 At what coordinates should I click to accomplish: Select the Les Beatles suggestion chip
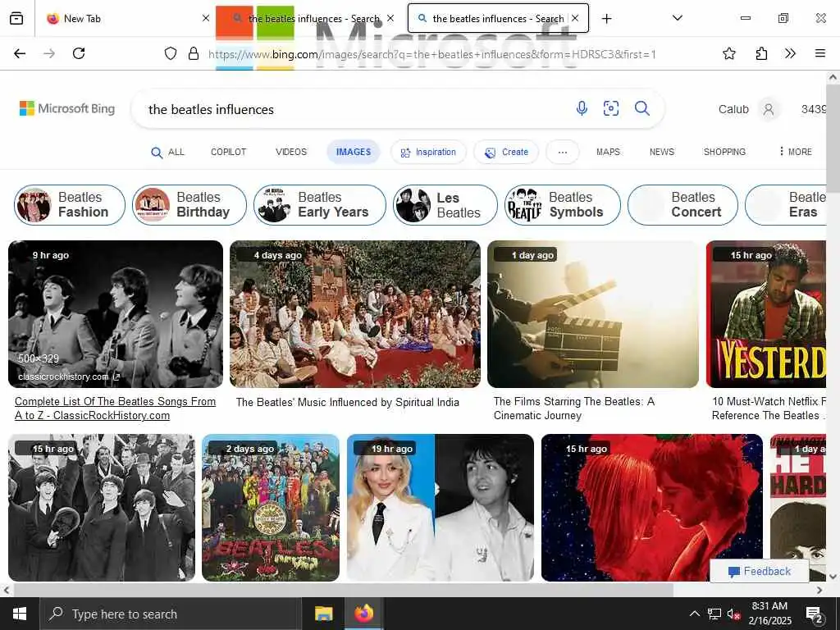pyautogui.click(x=445, y=204)
